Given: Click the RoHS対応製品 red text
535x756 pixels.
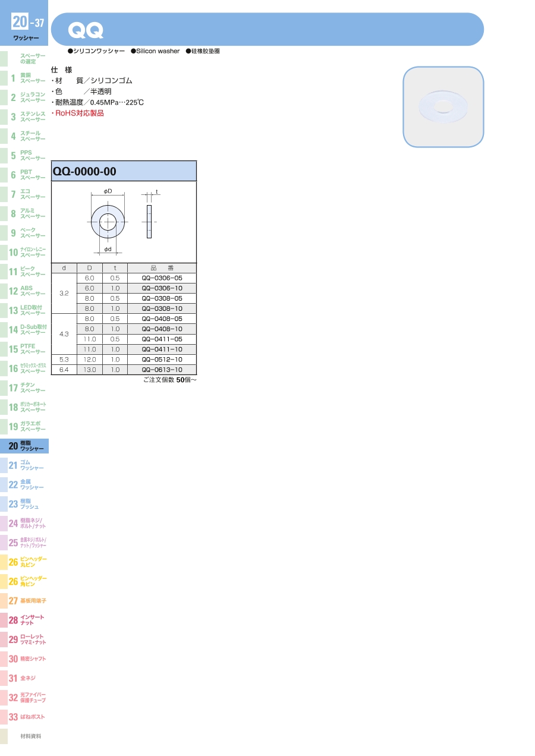Looking at the screenshot, I should coord(79,113).
